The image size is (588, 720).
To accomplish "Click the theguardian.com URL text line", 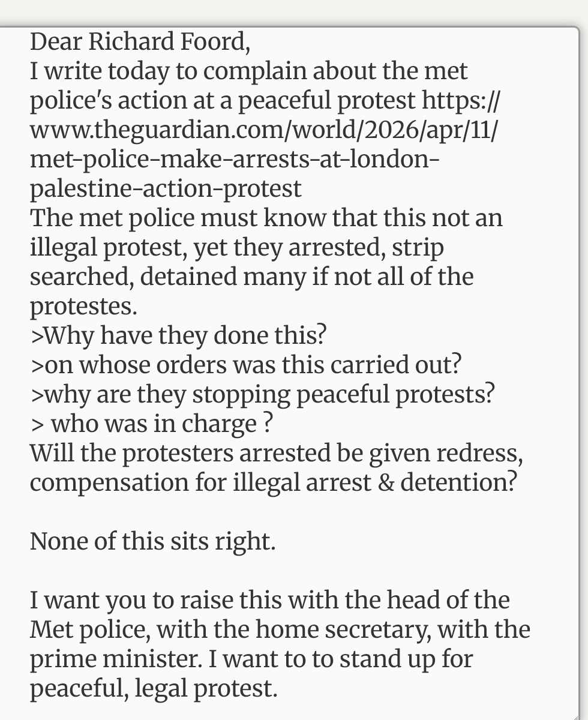I will click(x=263, y=130).
